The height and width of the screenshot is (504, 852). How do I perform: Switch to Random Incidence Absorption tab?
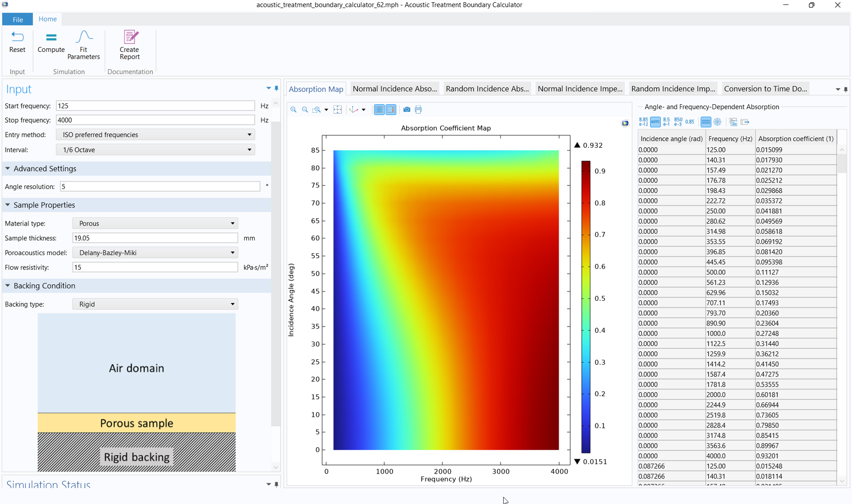coord(487,89)
